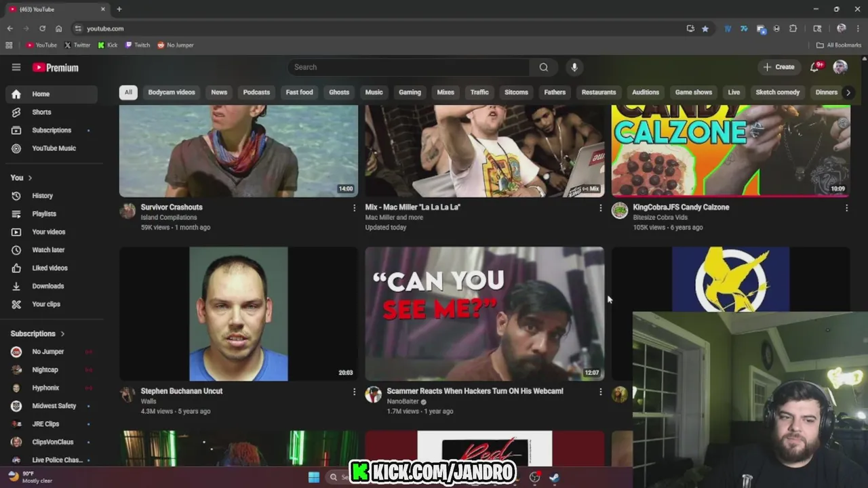Select the Podcasts chip
Screen dimensions: 868x488
[x=256, y=92]
